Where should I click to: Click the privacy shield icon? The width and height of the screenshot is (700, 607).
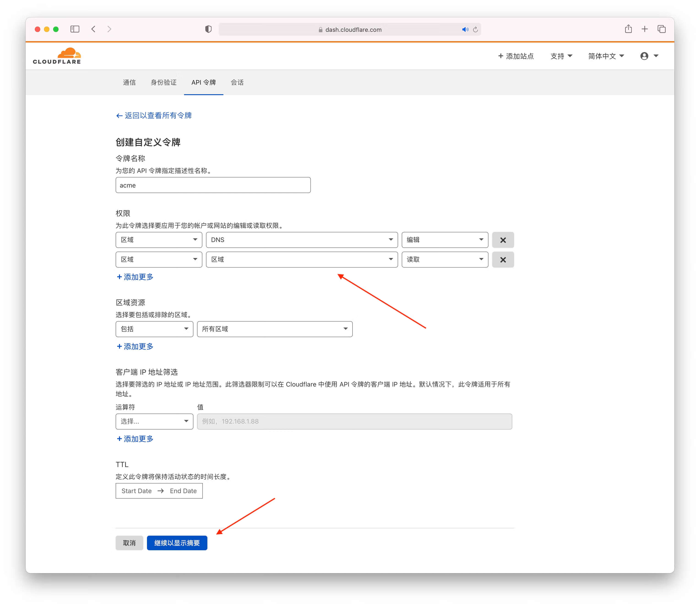pos(208,29)
